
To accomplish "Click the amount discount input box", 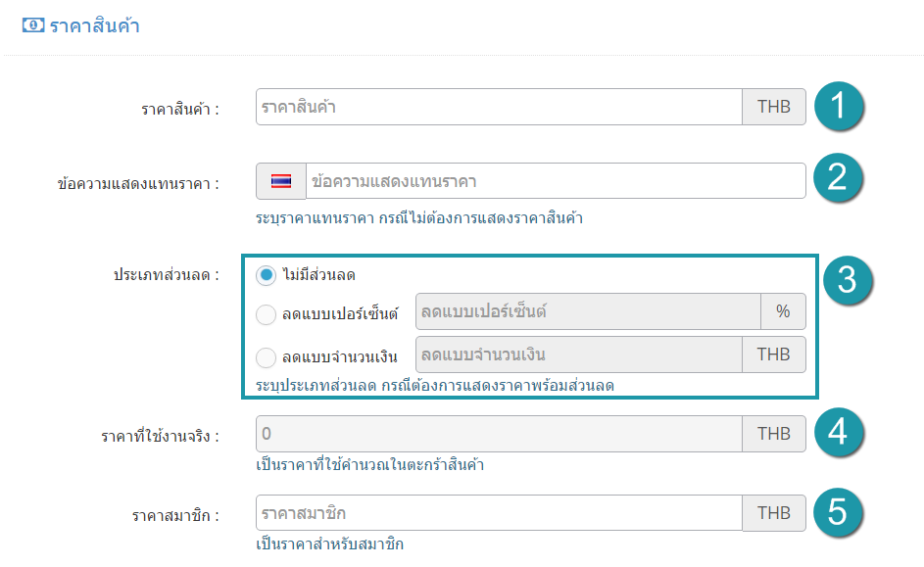I will tap(579, 354).
